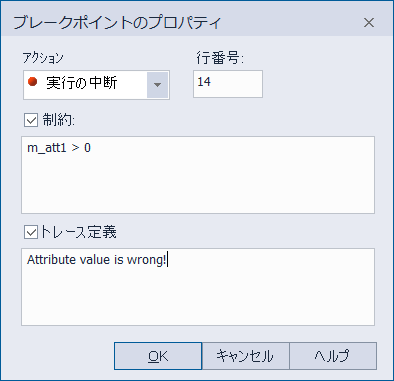The image size is (394, 381).
Task: Click the 行番号 field containing 14
Action: (x=228, y=84)
